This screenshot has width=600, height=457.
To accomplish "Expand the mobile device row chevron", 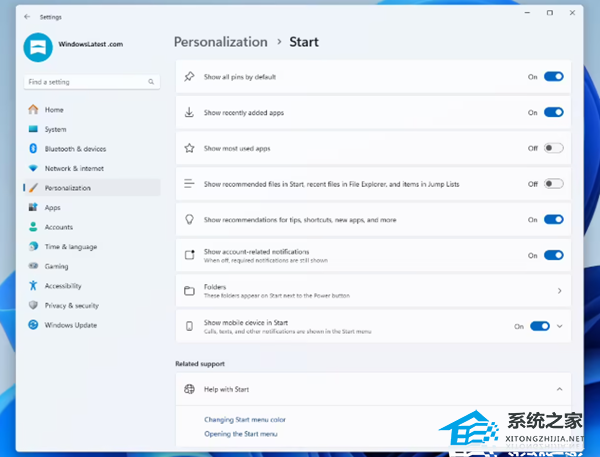I will tap(559, 326).
